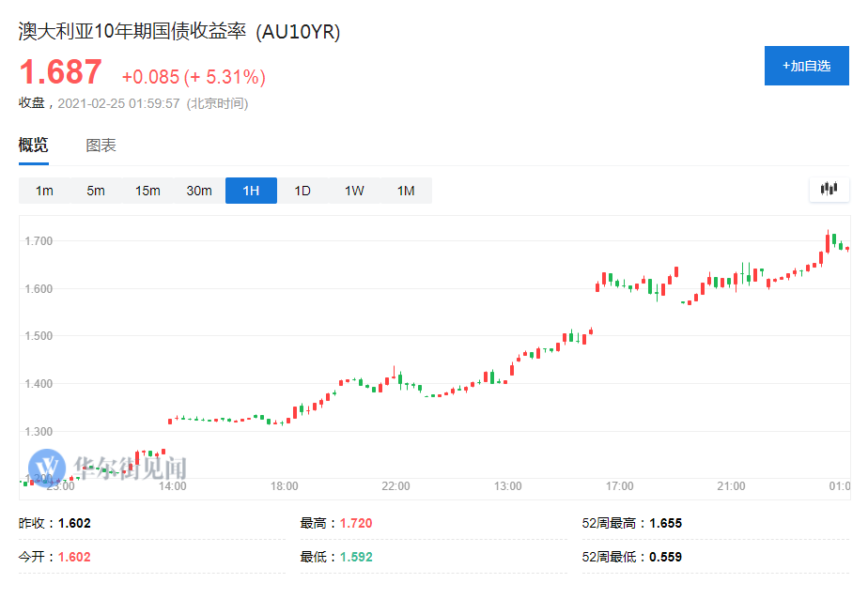Choose the 1M monthly timeframe
The width and height of the screenshot is (868, 599).
[x=406, y=191]
